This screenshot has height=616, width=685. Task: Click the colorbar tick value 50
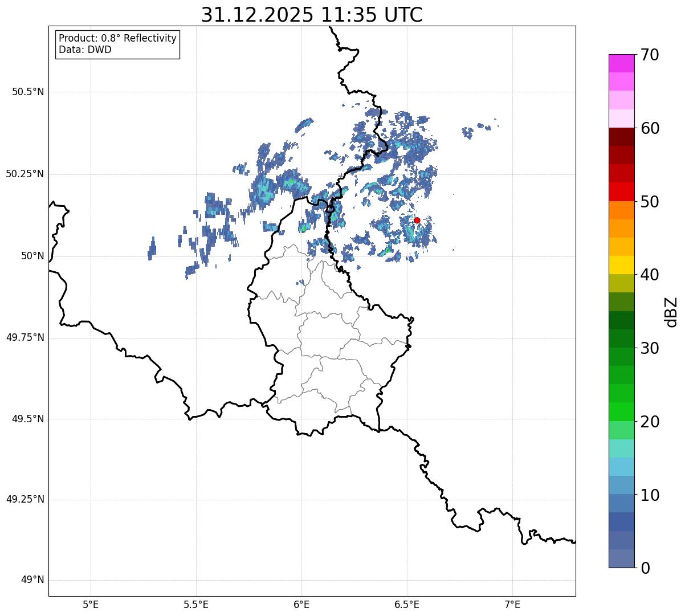point(650,202)
